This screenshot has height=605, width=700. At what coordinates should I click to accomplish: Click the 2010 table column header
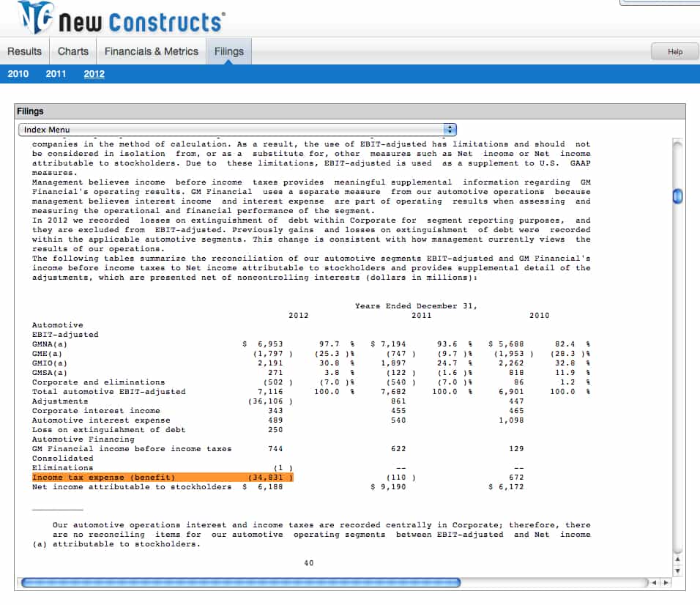click(540, 315)
